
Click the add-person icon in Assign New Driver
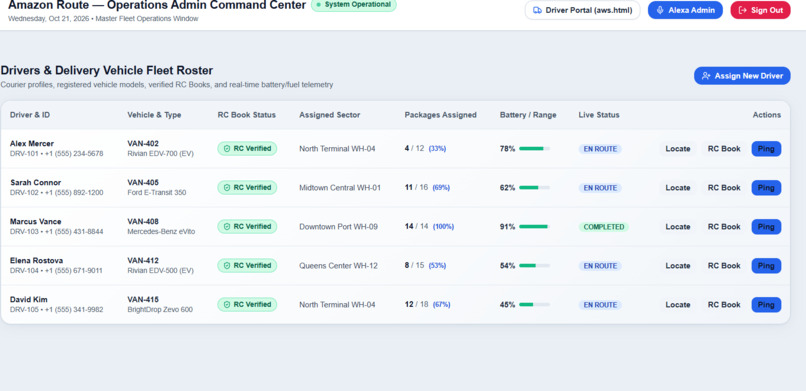706,76
